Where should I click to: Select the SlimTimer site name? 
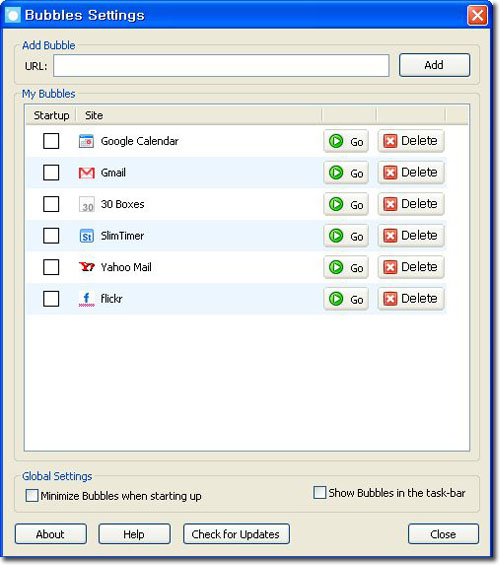click(122, 236)
